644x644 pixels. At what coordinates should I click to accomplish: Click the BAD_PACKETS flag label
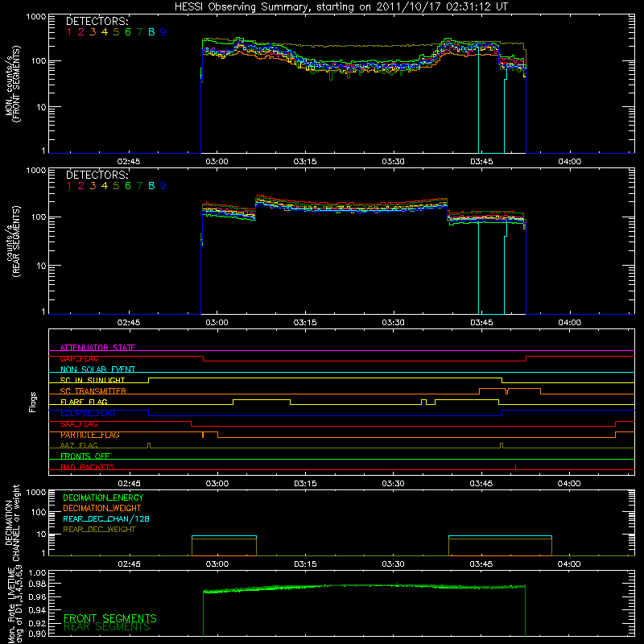click(x=88, y=467)
